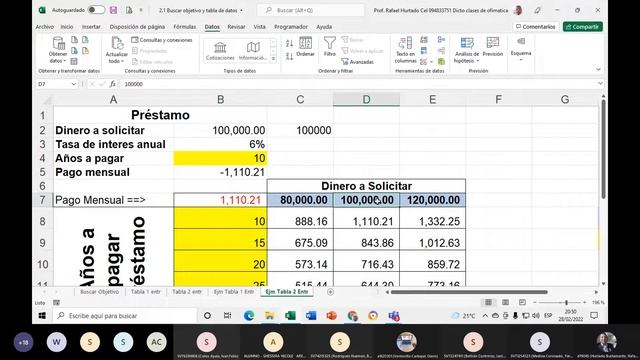Open Disposición de página tab

click(137, 27)
